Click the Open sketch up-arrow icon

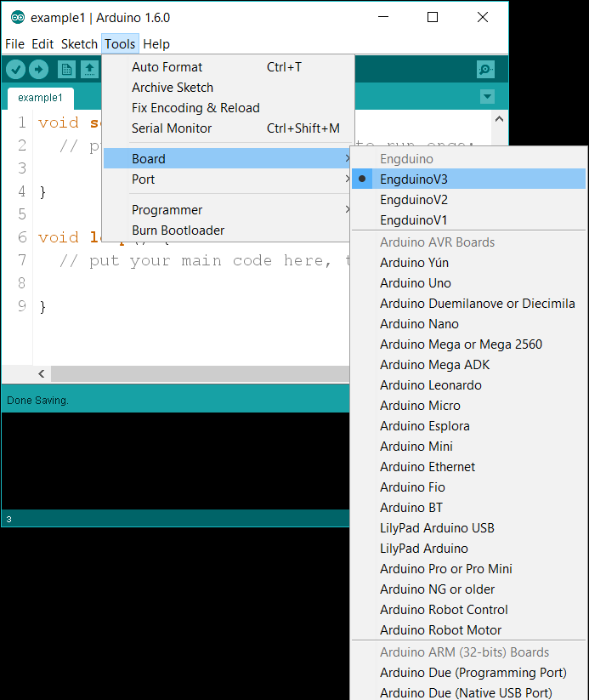(90, 69)
